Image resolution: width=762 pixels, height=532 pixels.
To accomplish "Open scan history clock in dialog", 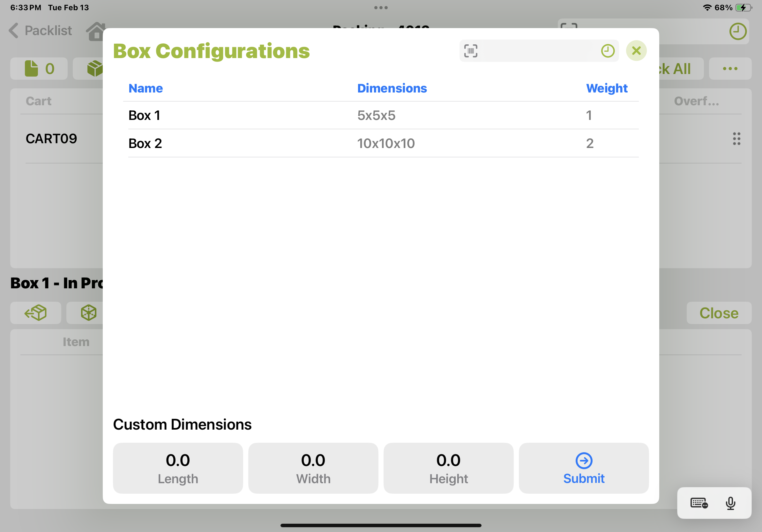I will (608, 51).
